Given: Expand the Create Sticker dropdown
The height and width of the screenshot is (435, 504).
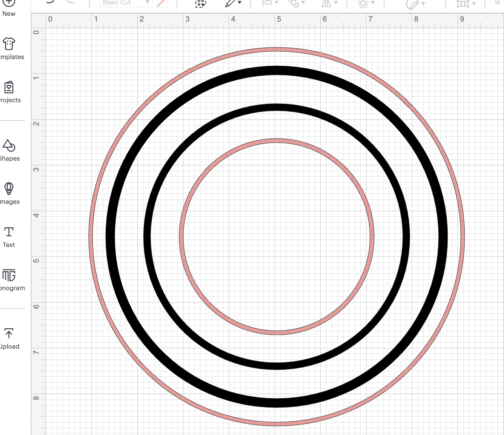Looking at the screenshot, I should point(423,3).
